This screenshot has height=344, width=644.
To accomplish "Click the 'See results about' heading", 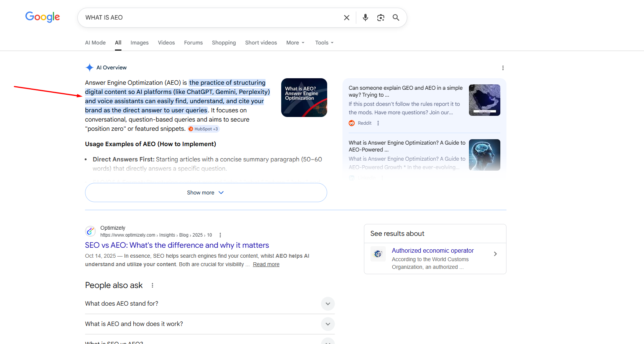I will click(x=397, y=234).
